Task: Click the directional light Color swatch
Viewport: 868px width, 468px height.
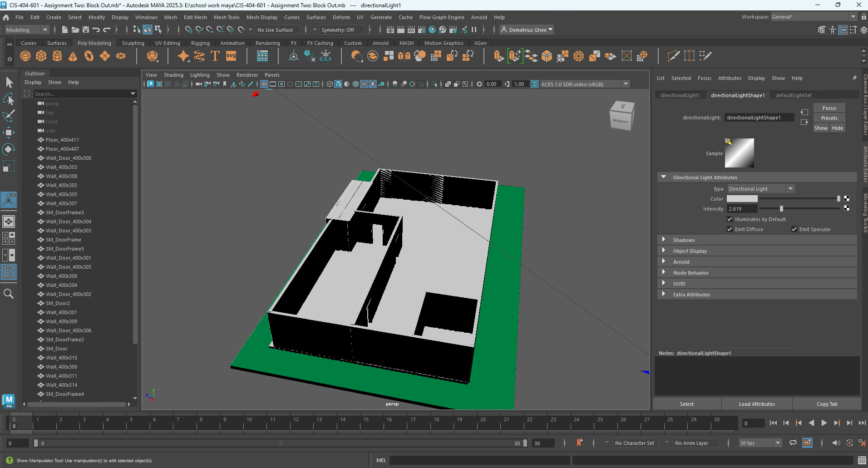Action: pyautogui.click(x=743, y=199)
